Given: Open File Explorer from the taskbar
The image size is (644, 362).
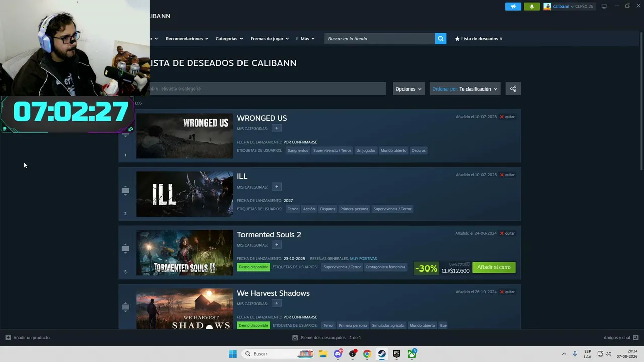Looking at the screenshot, I should click(323, 354).
